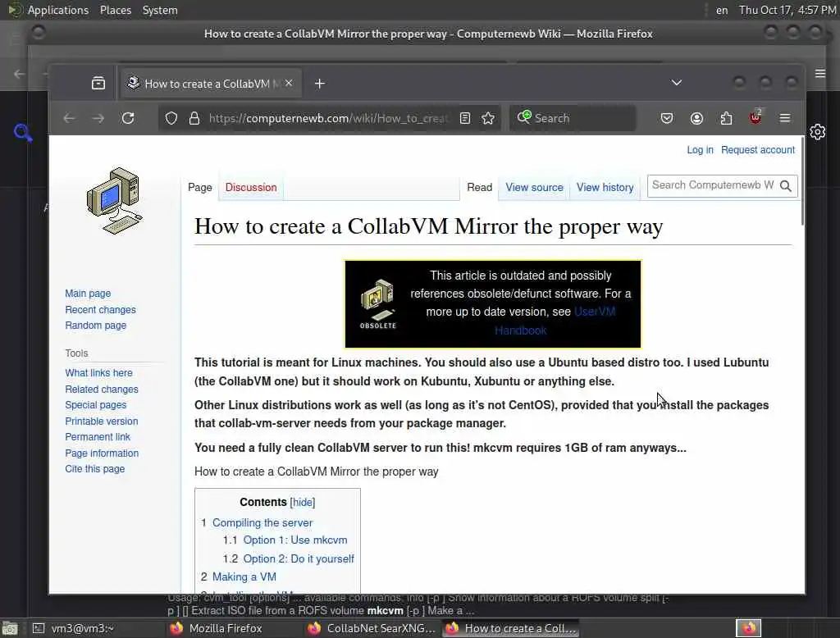Close the How to create a CollabVM tab
Screen dimensions: 840x638
[x=289, y=83]
